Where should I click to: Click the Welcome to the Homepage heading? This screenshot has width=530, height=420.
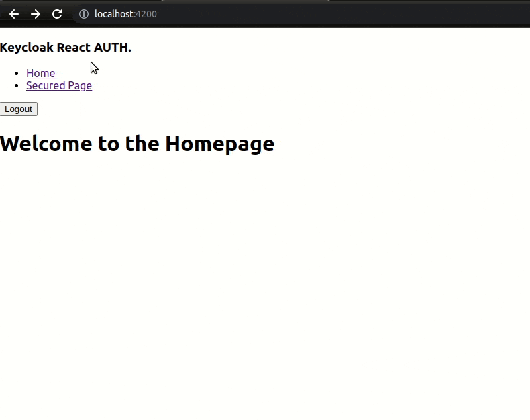[x=137, y=144]
